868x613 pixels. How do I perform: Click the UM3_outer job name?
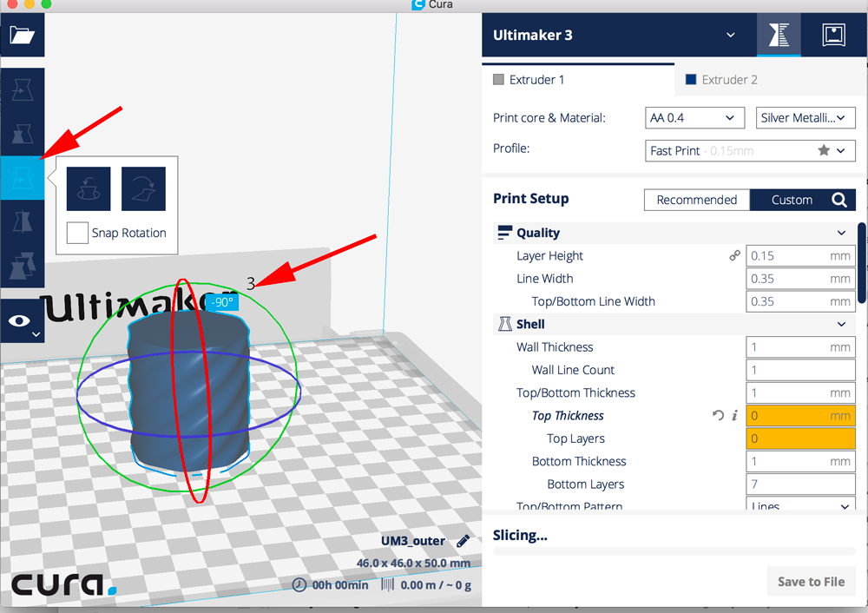click(x=413, y=541)
